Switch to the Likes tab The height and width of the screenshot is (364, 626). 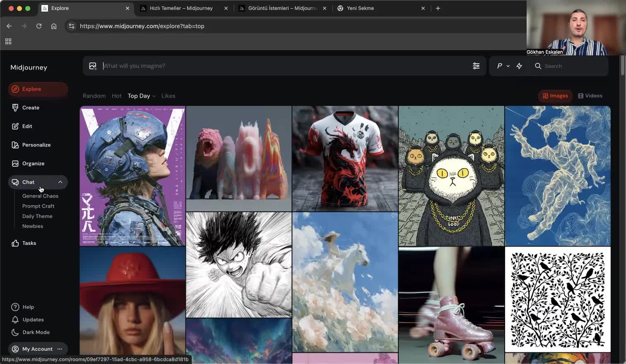tap(168, 96)
